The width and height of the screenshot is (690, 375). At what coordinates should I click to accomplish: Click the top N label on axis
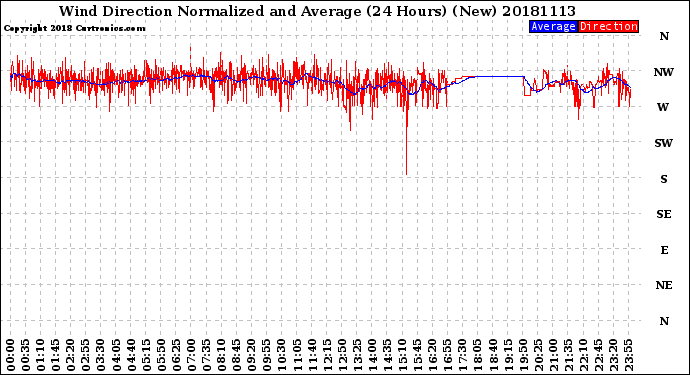(664, 37)
